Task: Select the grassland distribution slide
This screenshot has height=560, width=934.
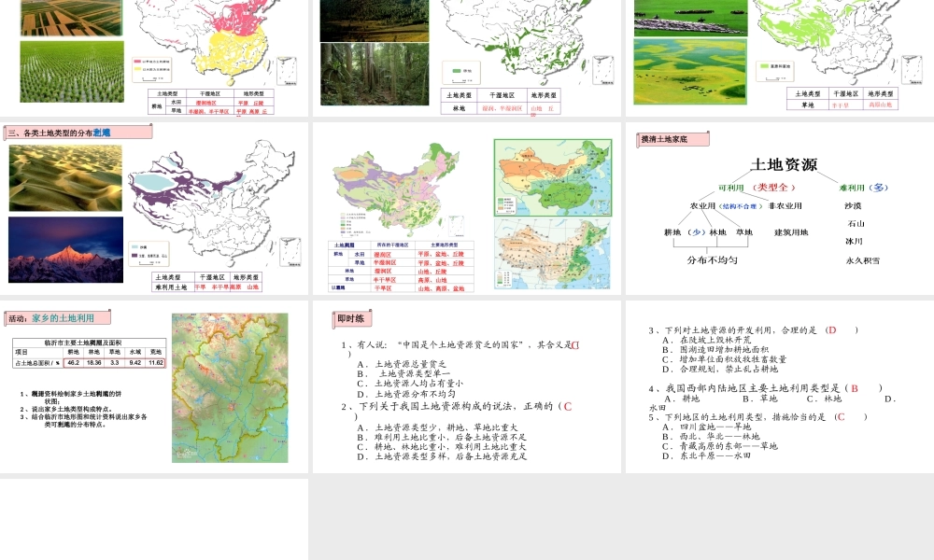Action: click(x=780, y=58)
